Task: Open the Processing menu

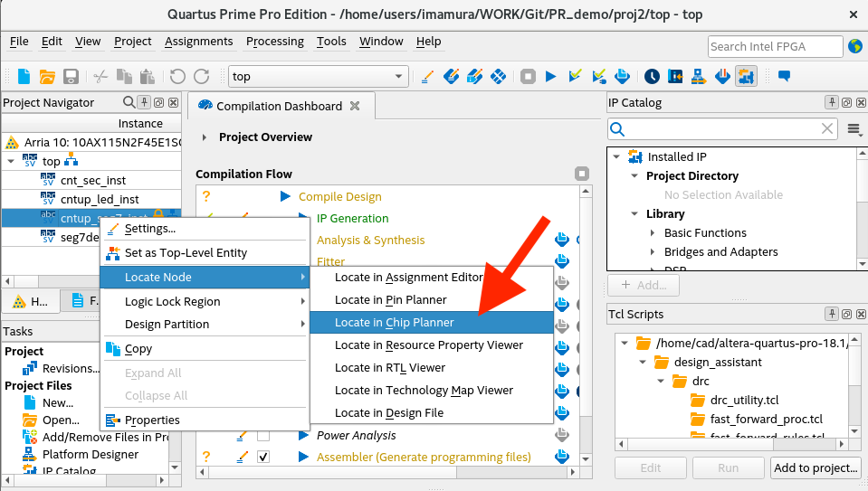Action: click(274, 42)
